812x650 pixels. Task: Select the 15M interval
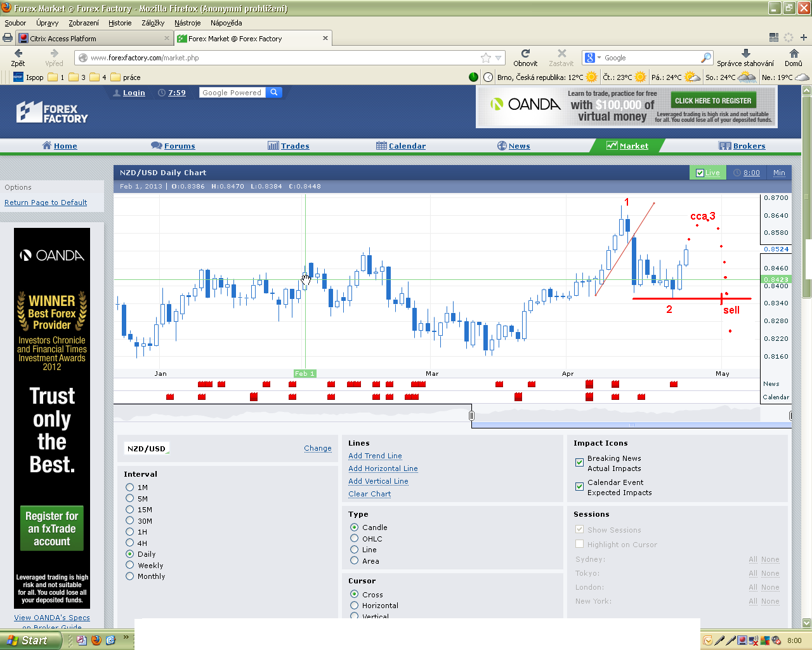click(x=130, y=510)
